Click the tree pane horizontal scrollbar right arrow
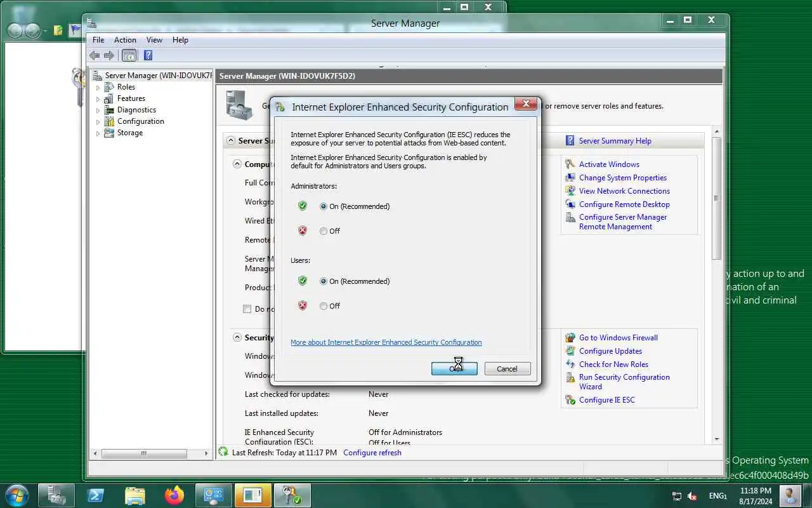Viewport: 812px width, 508px height. click(206, 453)
